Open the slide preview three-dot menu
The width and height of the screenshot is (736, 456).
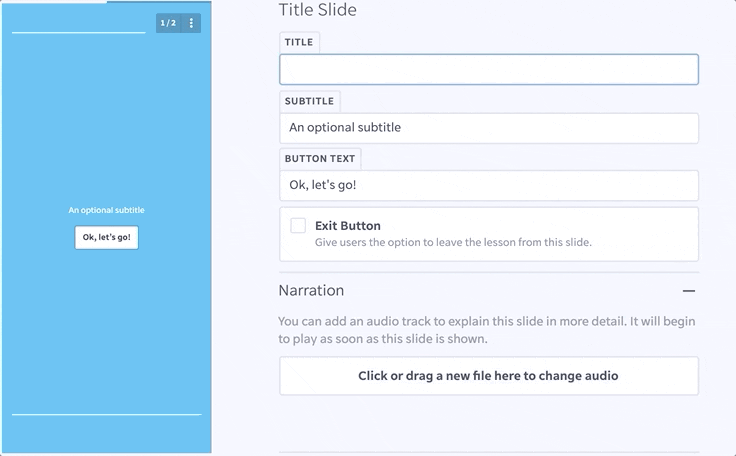[191, 23]
